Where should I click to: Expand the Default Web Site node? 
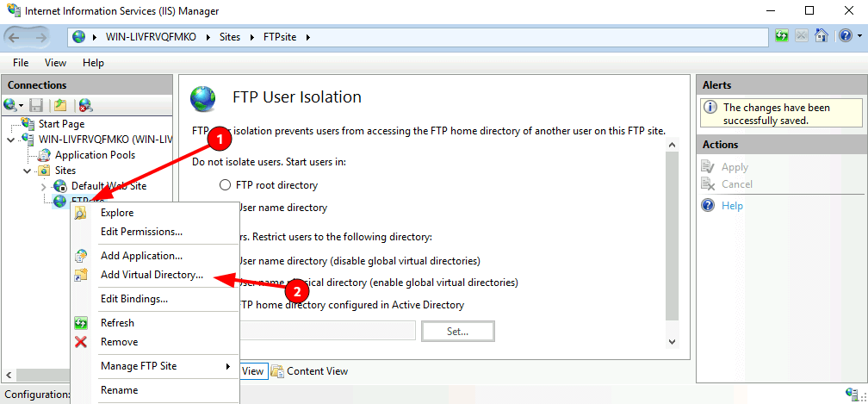[x=44, y=186]
